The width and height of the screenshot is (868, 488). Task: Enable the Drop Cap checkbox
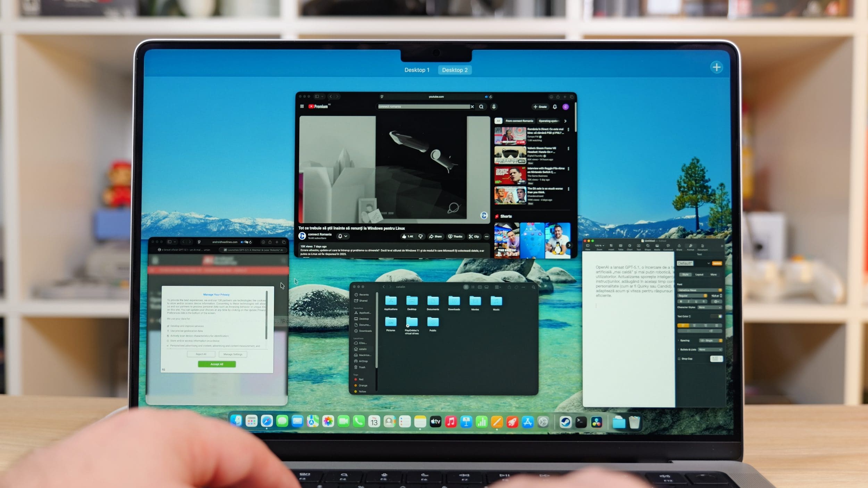click(679, 359)
